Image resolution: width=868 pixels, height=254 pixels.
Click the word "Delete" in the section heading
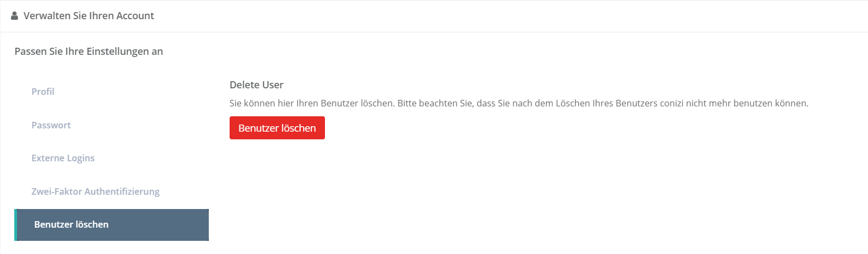tap(244, 85)
